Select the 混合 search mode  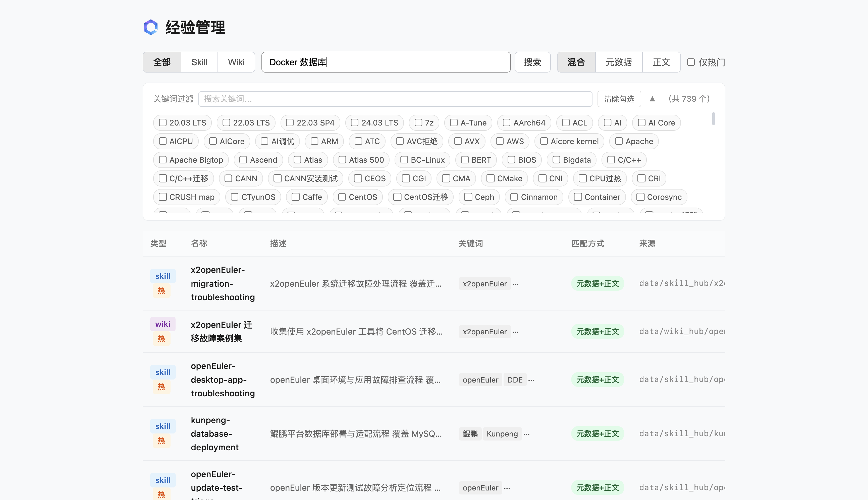(576, 62)
